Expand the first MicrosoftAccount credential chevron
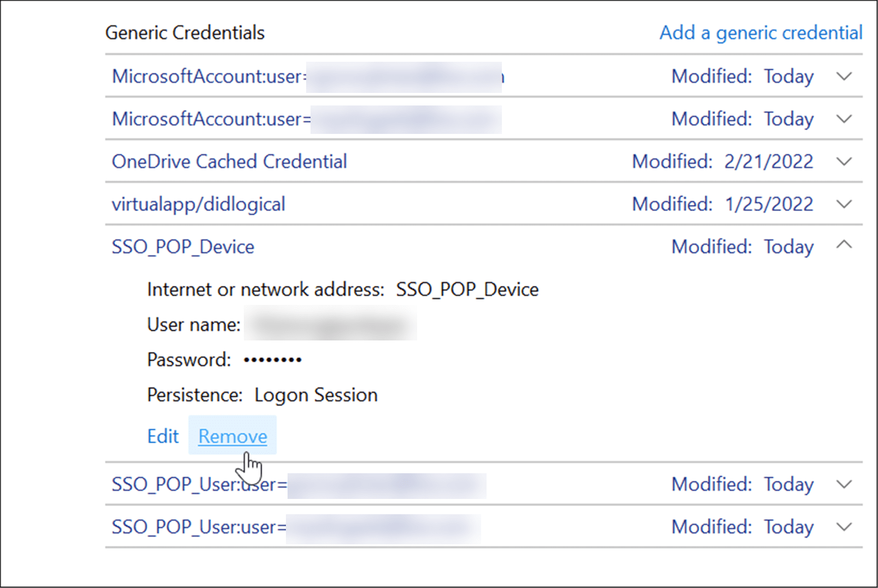Screen dimensions: 878x588 click(x=844, y=77)
